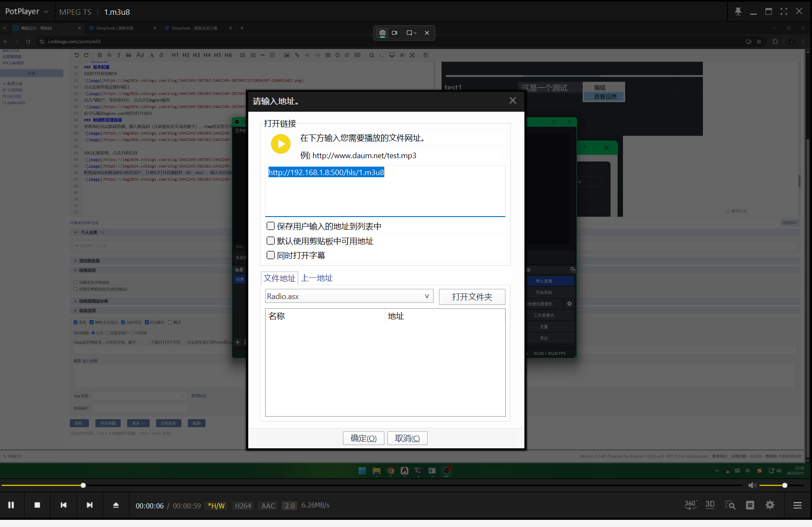Collapse the 投稿选项 section
The height and width of the screenshot is (527, 812).
click(76, 270)
